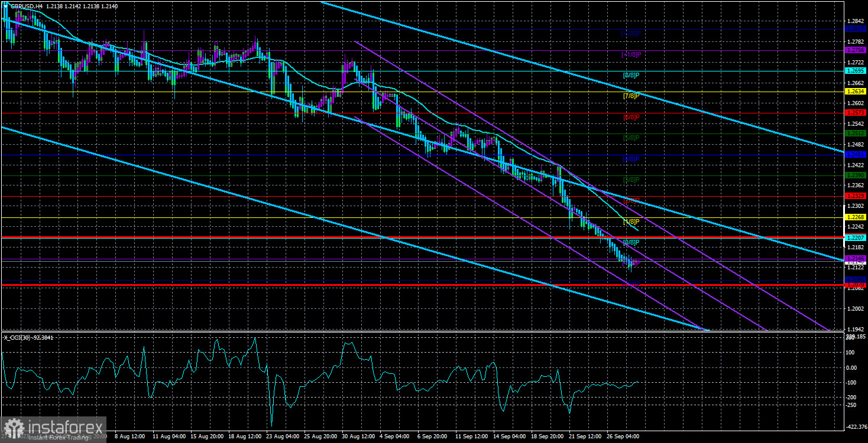Screen dimensions: 868x443
Task: Click the 26 Sep 04:00 time label
Action: 624,437
